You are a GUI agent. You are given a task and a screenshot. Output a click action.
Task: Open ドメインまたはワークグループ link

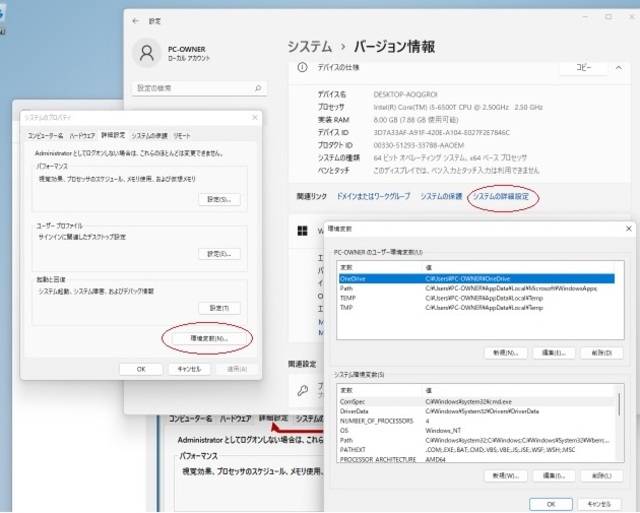tap(373, 196)
